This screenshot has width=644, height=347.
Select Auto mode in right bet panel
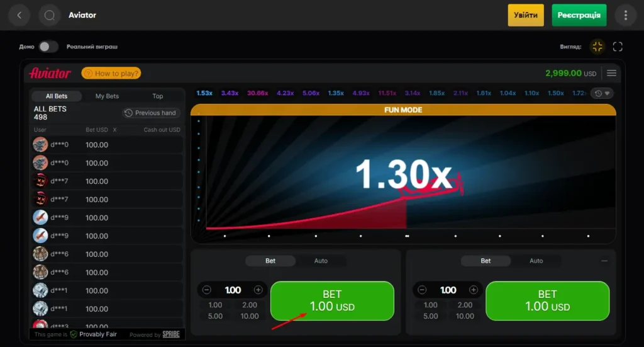536,261
